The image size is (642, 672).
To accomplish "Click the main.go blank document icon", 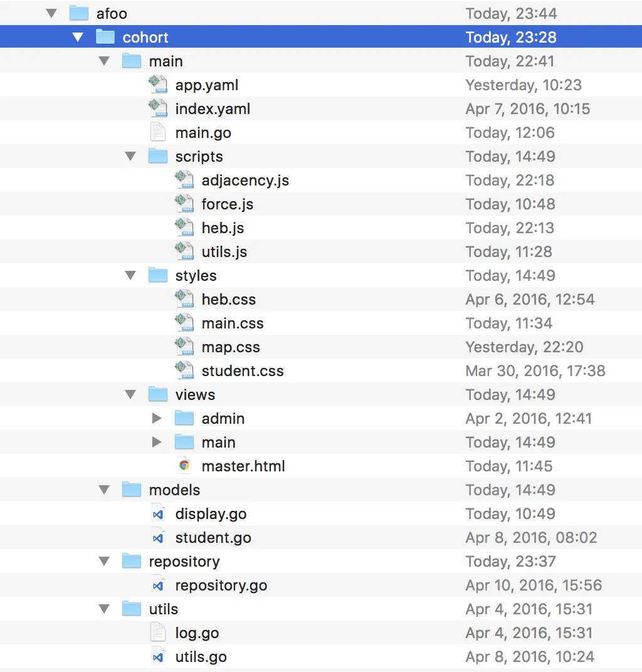I will point(158,132).
